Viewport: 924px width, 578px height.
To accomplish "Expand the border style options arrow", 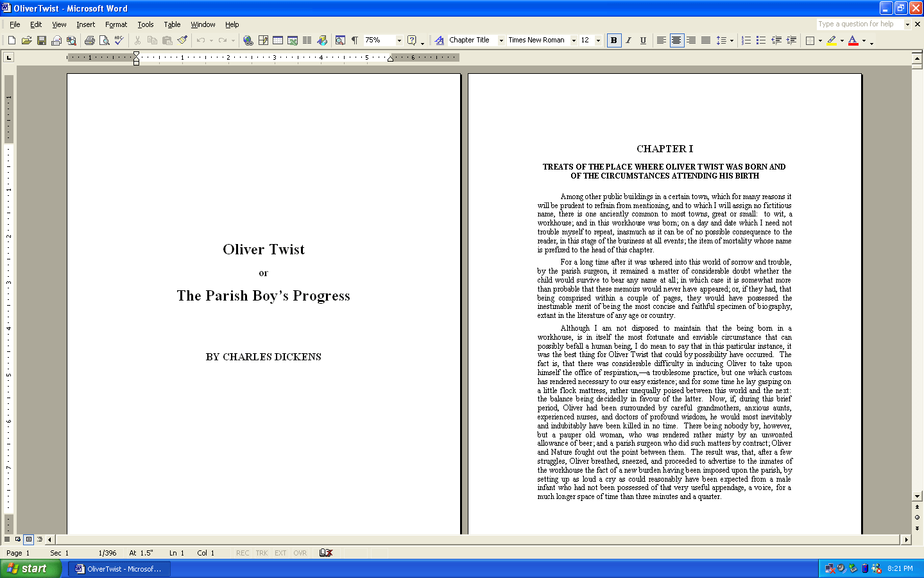I will click(x=820, y=40).
